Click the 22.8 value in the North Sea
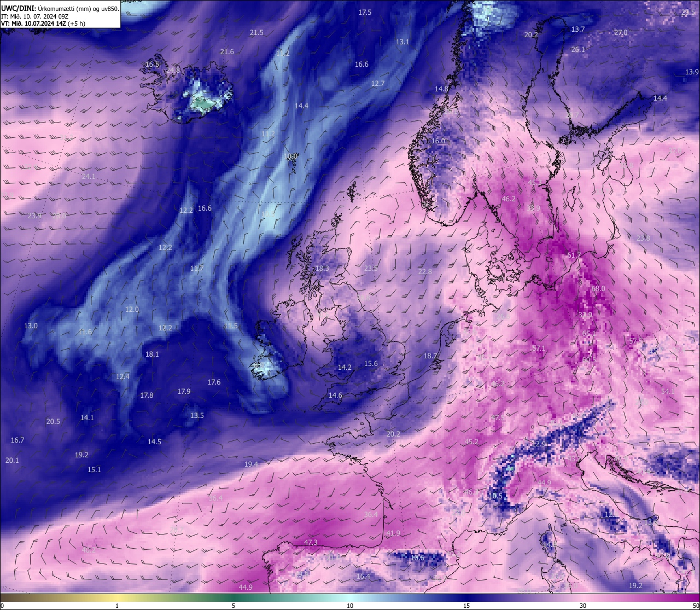Viewport: 700px width, 610px height. pyautogui.click(x=425, y=271)
